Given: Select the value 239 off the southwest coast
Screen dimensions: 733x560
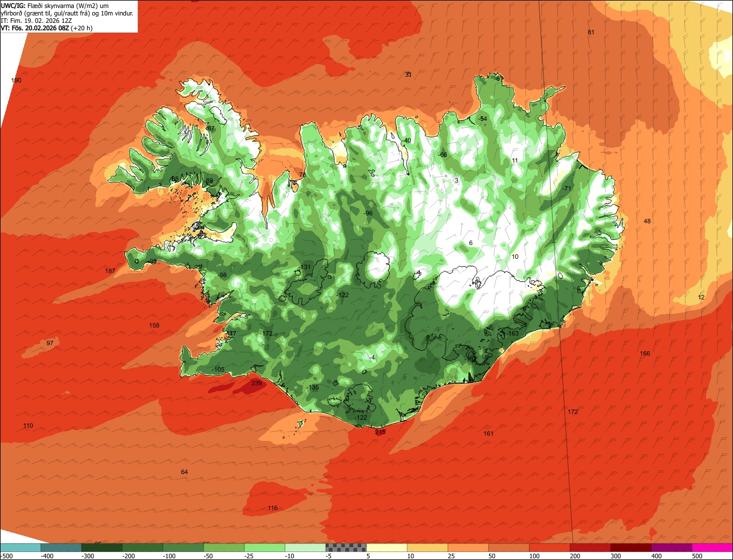Looking at the screenshot, I should 257,383.
